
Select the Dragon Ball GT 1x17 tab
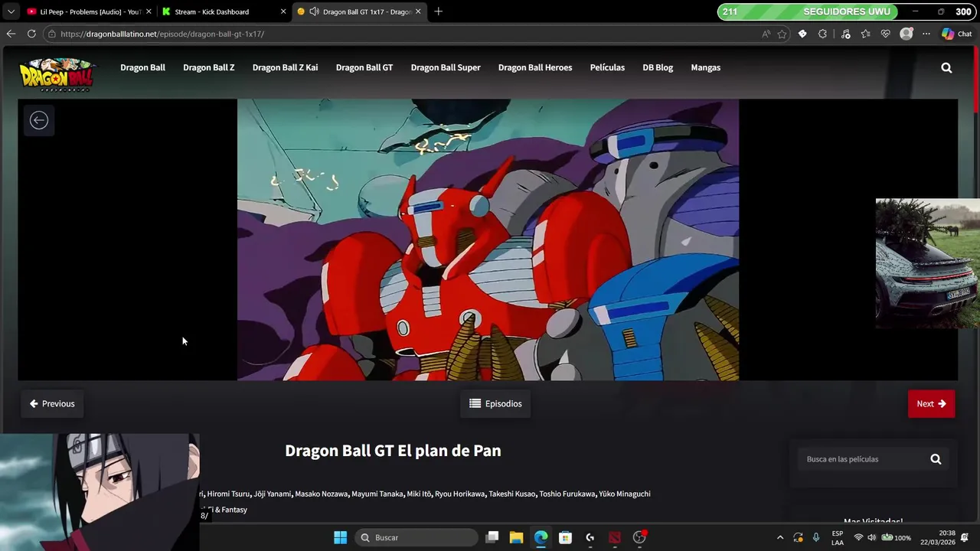[x=360, y=11]
